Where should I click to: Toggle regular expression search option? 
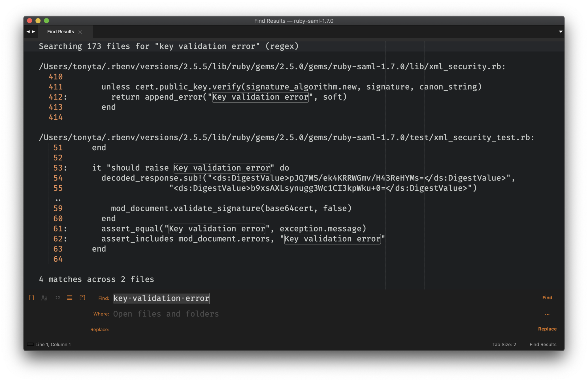pyautogui.click(x=31, y=298)
